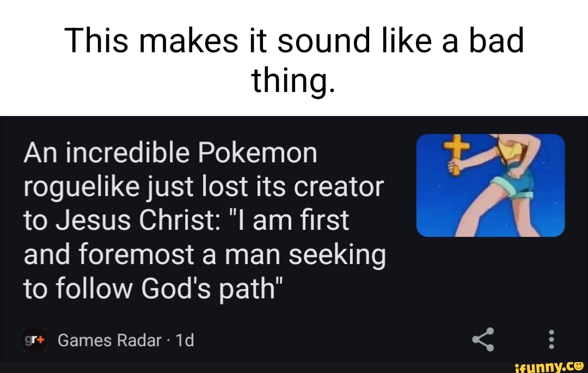Expand sharing options from the share control
This screenshot has height=373, width=588.
(483, 339)
